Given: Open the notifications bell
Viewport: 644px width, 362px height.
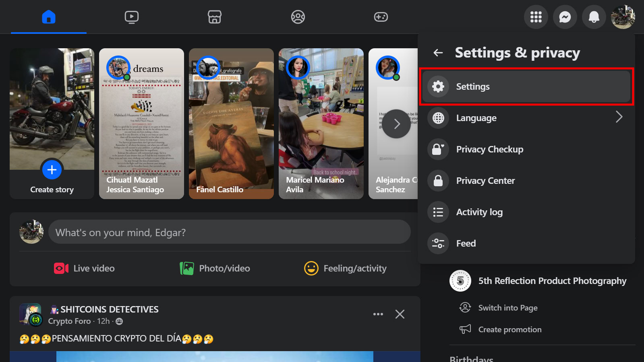Looking at the screenshot, I should coord(594,17).
